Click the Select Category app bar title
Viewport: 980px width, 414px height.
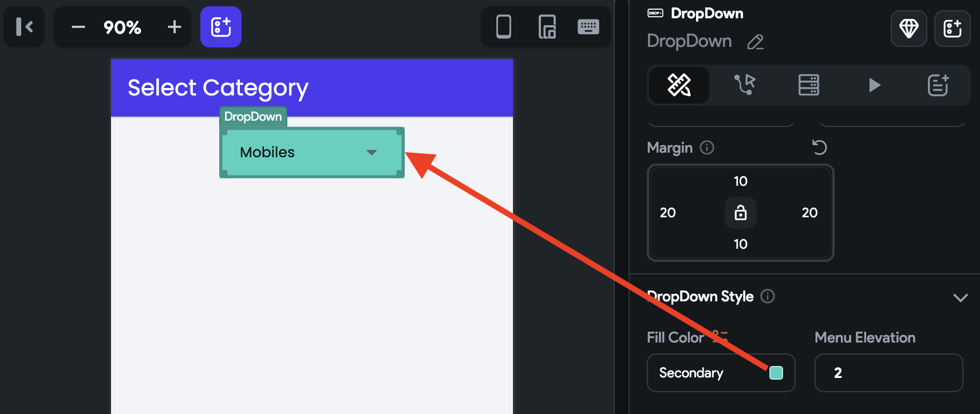[218, 87]
